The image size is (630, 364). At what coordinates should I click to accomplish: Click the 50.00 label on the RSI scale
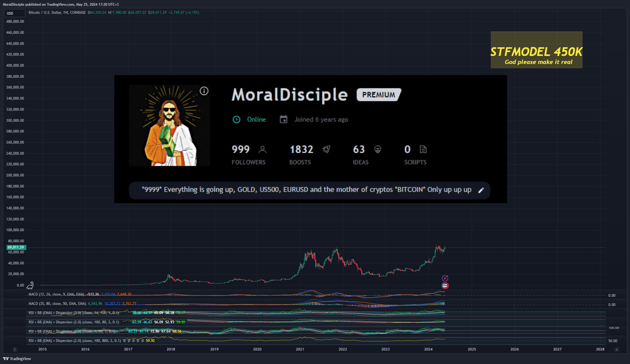(613, 341)
